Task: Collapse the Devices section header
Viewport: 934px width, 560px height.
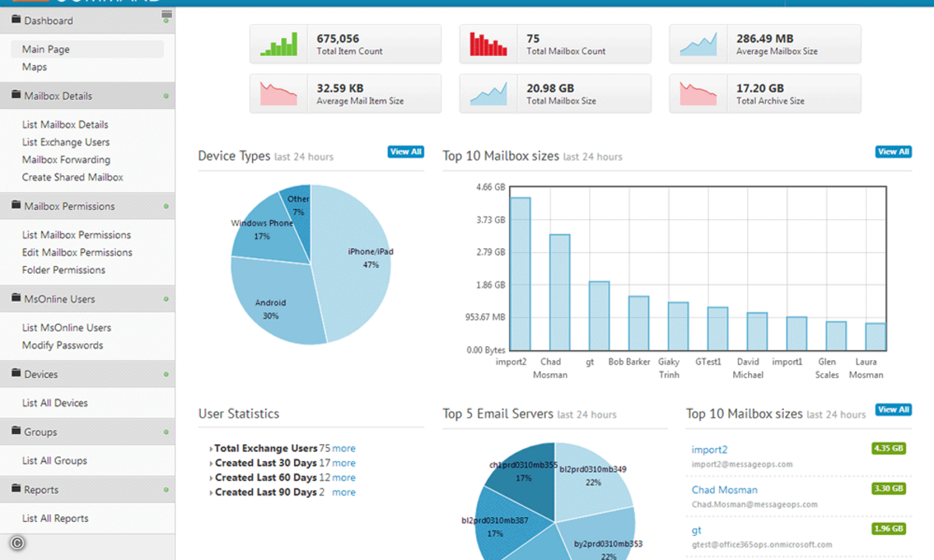Action: pyautogui.click(x=87, y=374)
